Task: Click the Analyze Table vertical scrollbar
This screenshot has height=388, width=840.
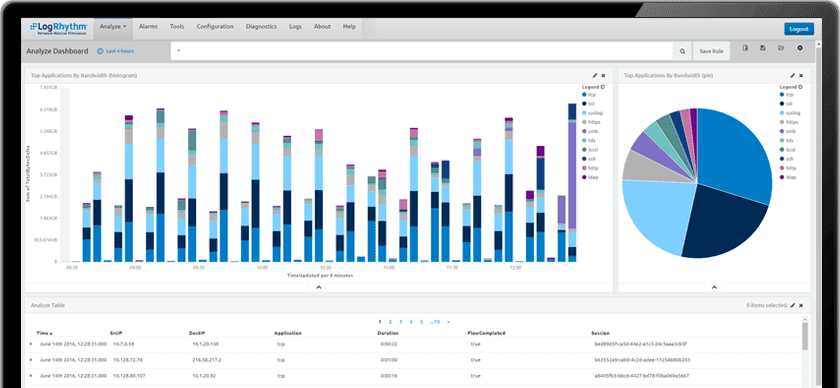Action: 804,352
